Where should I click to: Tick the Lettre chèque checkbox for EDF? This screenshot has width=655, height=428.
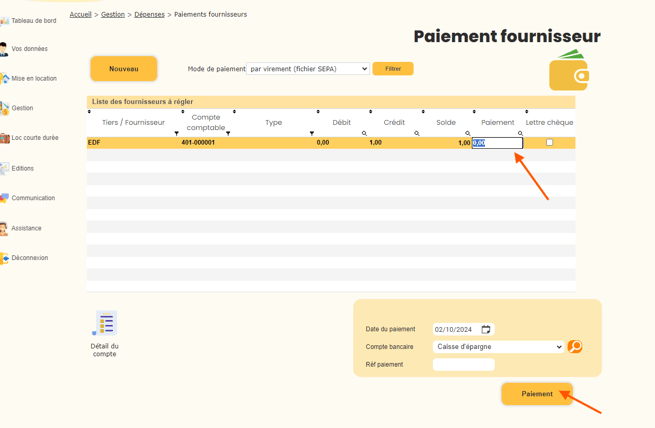point(549,142)
